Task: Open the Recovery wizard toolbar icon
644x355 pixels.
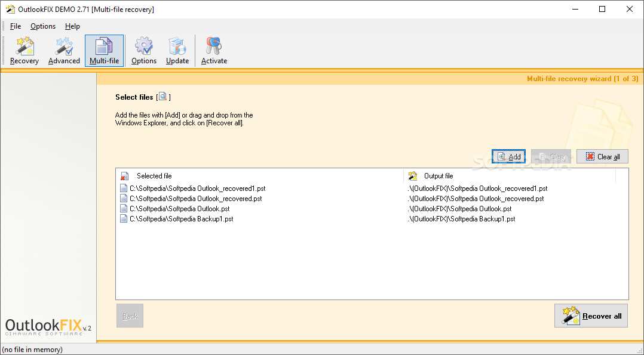Action: (x=24, y=51)
